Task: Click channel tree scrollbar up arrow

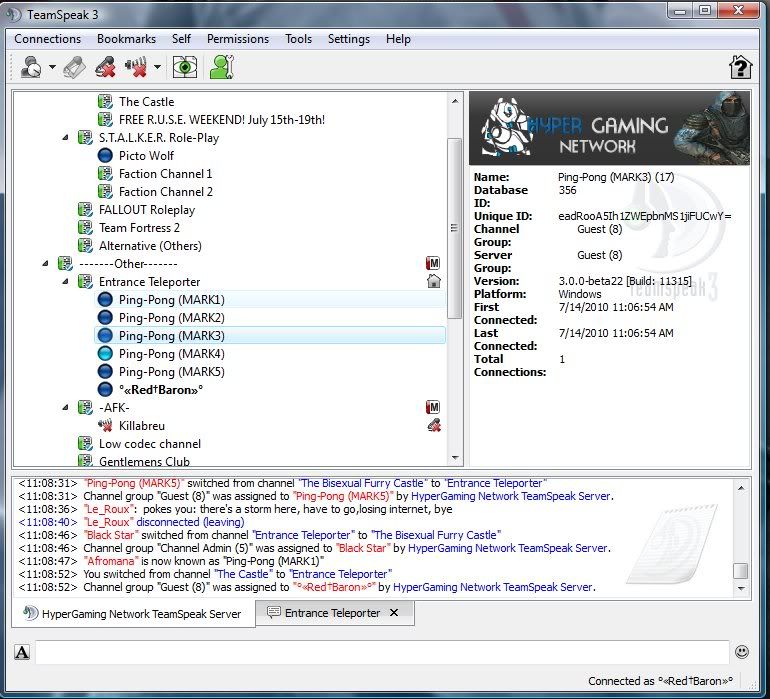Action: tap(455, 101)
